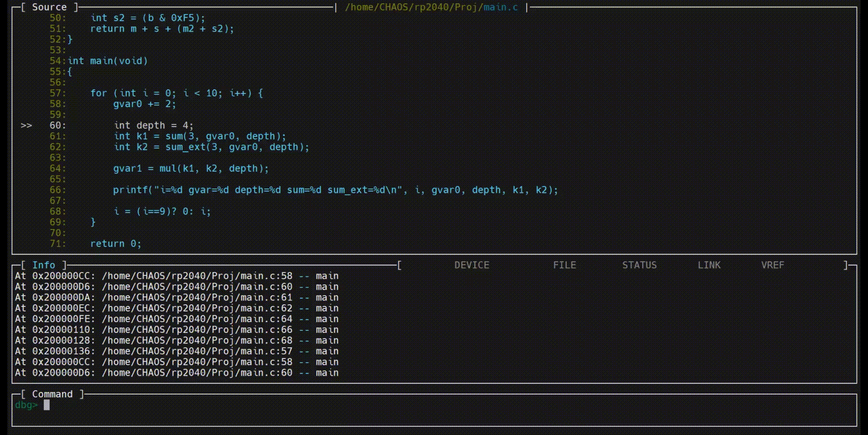Select the FILE status indicator
868x435 pixels.
(564, 265)
